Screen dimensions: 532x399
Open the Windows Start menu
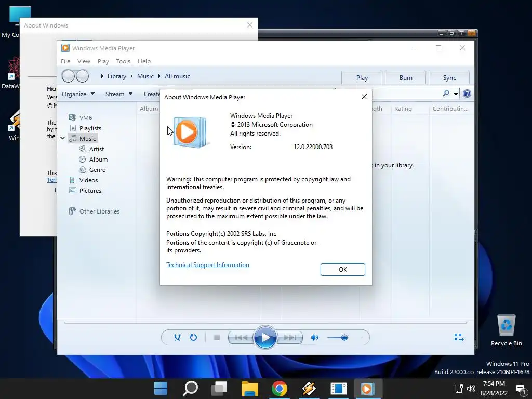point(161,389)
